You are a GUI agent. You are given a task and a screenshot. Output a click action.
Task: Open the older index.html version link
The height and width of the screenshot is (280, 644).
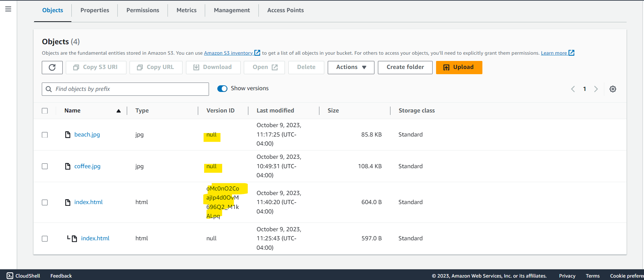pyautogui.click(x=95, y=239)
